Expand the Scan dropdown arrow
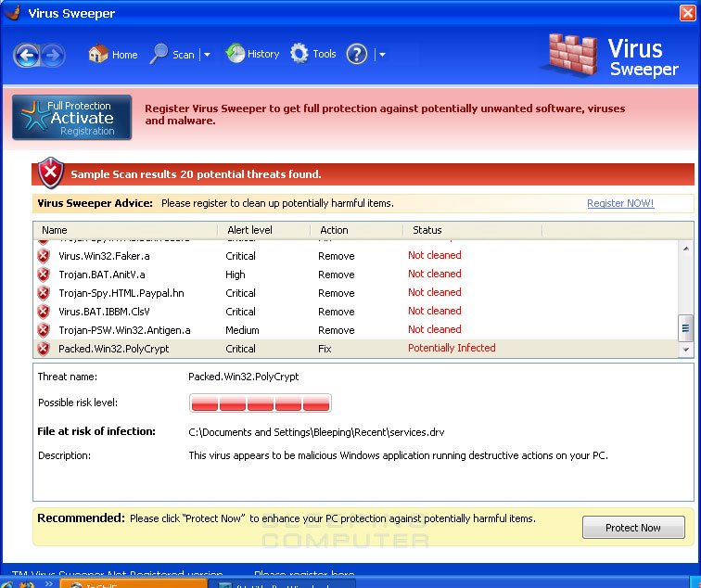The width and height of the screenshot is (701, 588). (207, 55)
